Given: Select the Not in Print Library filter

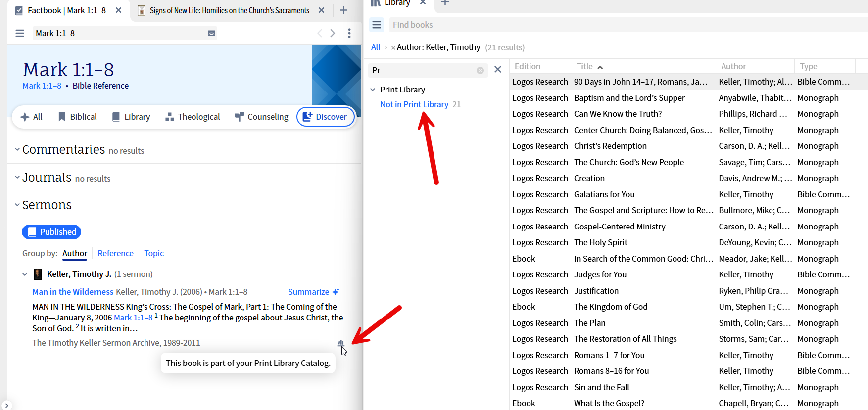Looking at the screenshot, I should coord(414,104).
